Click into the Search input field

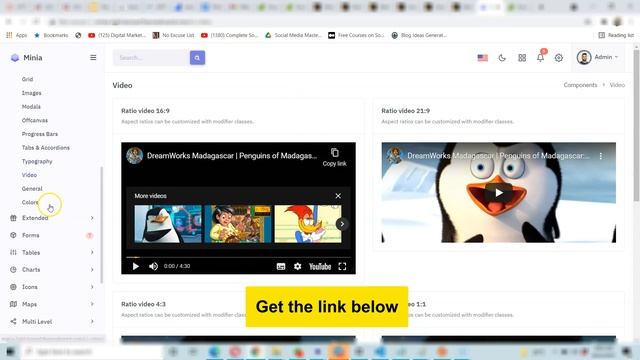[151, 58]
